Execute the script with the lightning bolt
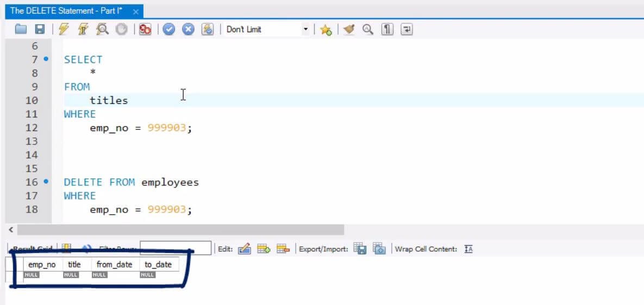644x305 pixels. pyautogui.click(x=64, y=29)
